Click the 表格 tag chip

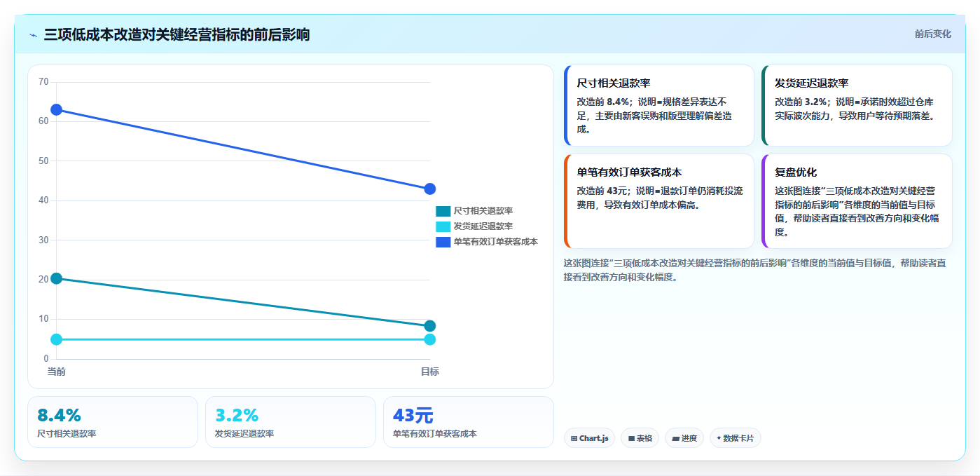tap(640, 438)
